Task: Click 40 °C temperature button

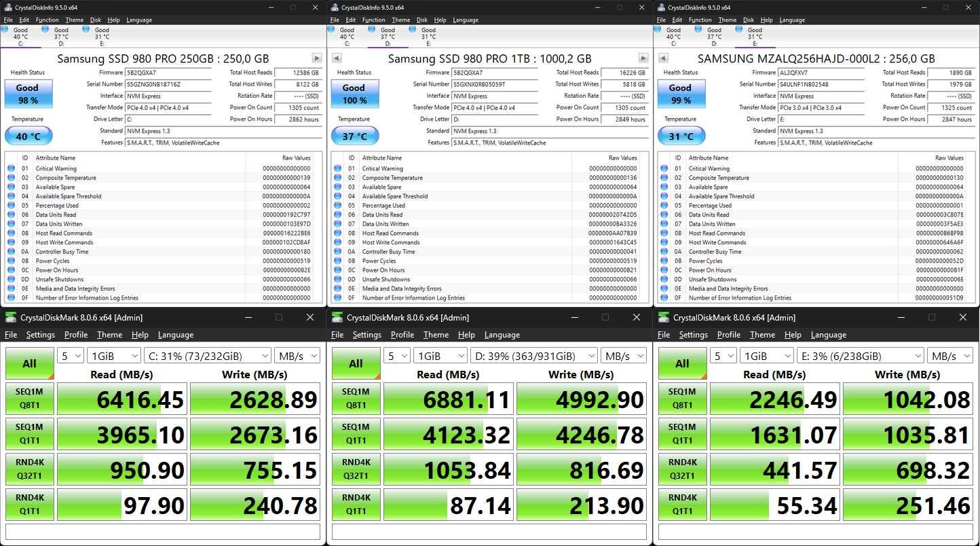Action: pyautogui.click(x=28, y=136)
